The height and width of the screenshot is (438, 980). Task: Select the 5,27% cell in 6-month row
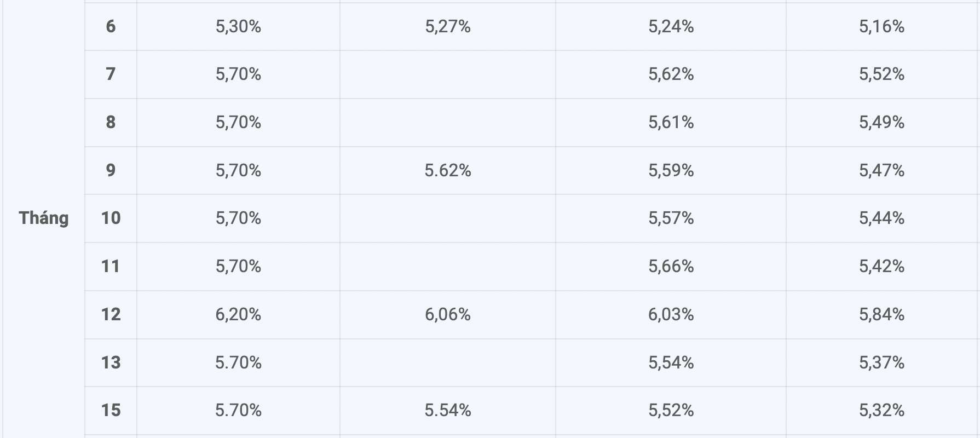[x=448, y=26]
